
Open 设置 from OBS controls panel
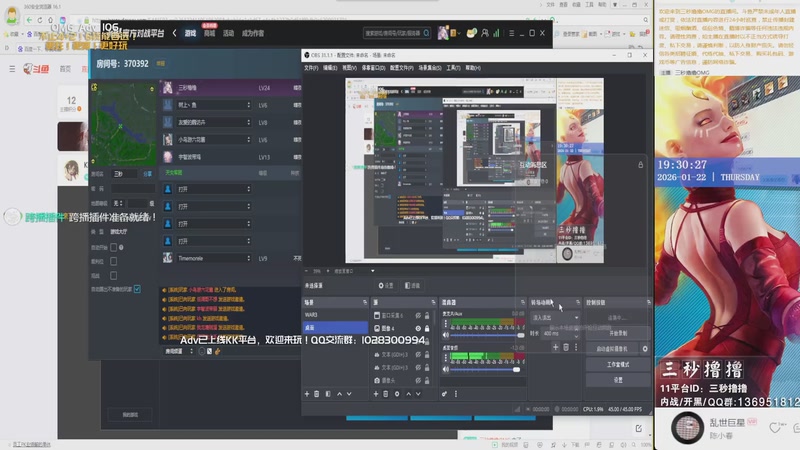point(618,380)
